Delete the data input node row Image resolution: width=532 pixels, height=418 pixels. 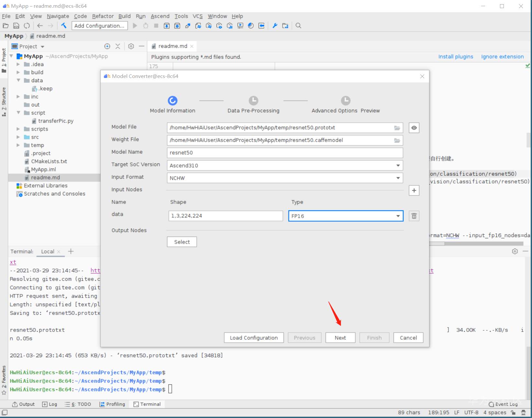coord(414,216)
